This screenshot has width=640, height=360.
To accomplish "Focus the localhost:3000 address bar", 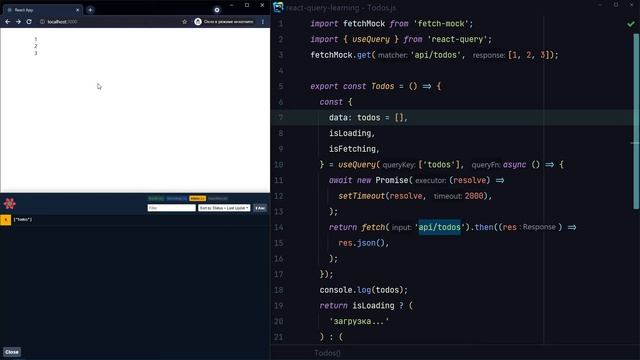I will (x=110, y=22).
